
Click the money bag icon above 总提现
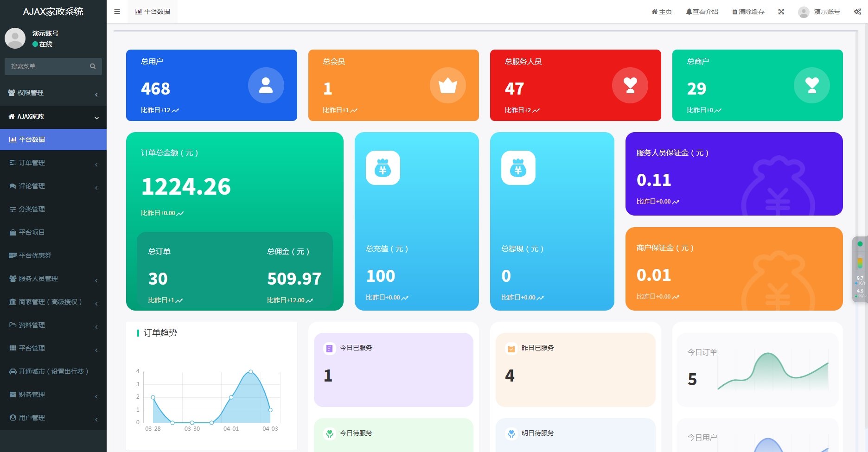(518, 168)
